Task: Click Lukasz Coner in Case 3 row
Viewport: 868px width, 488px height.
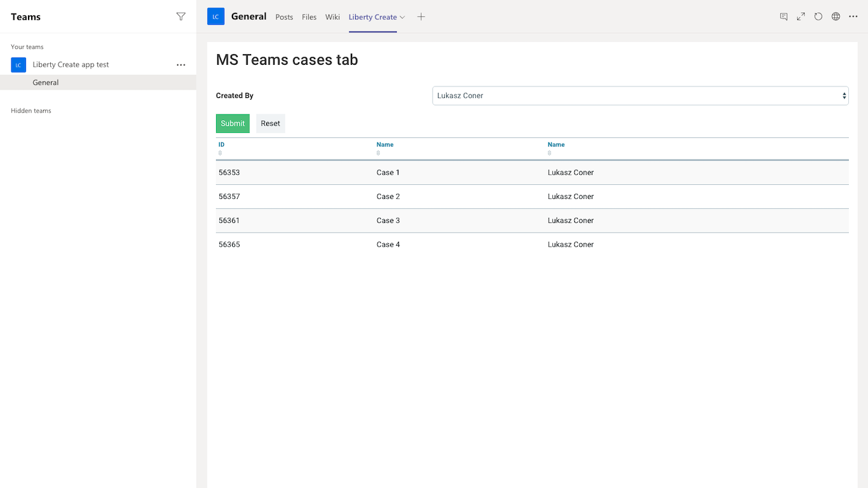Action: (x=571, y=221)
